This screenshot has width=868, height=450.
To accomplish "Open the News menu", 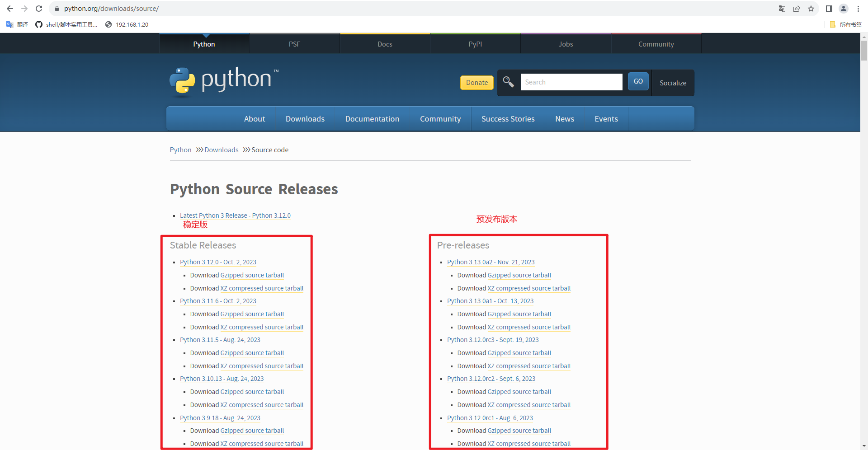I will pos(565,119).
